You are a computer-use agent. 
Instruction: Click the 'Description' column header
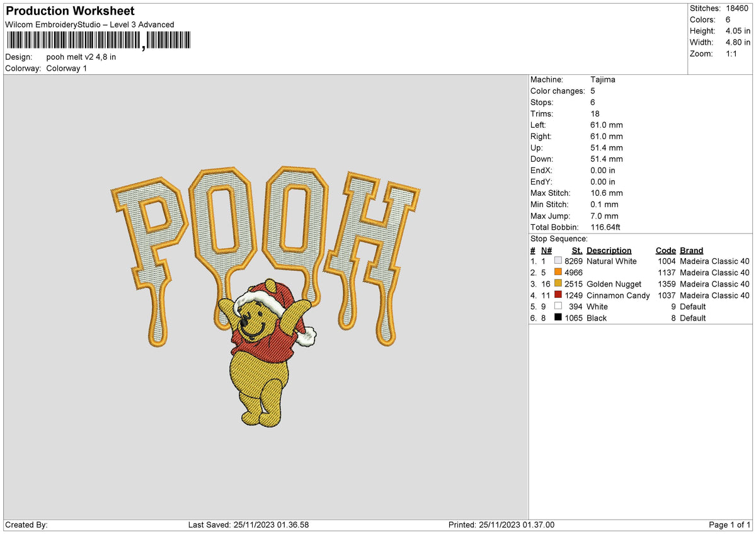click(x=609, y=250)
